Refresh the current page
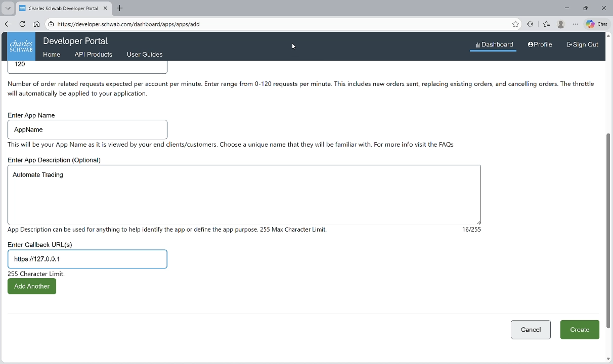 point(22,24)
